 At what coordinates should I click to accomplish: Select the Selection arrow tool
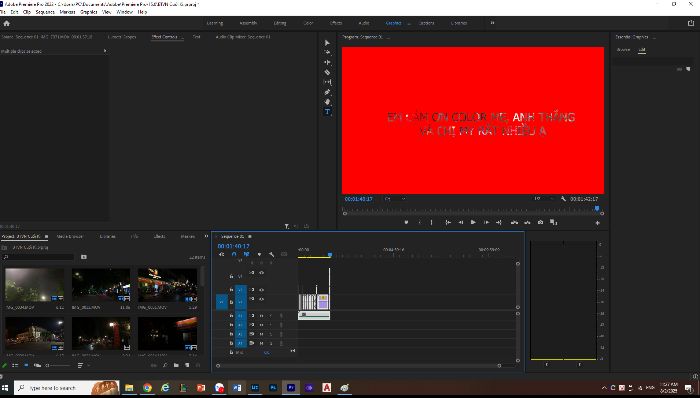[327, 43]
